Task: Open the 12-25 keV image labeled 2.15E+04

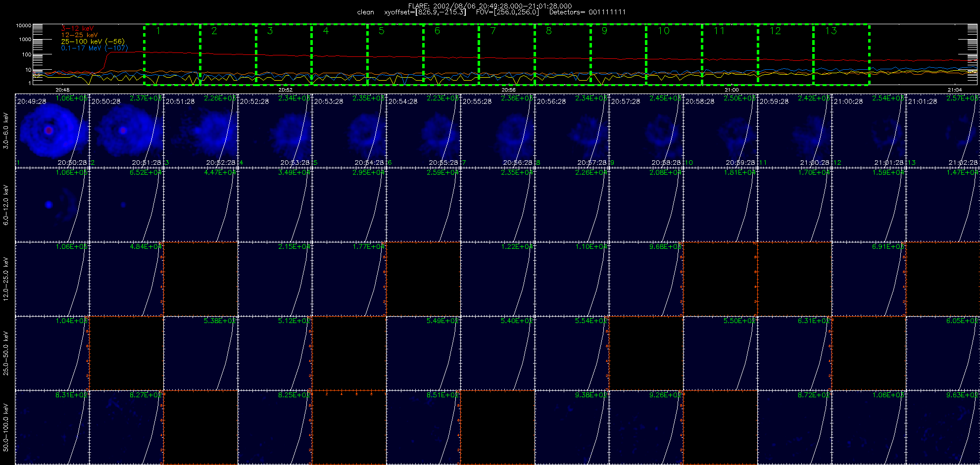Action: click(275, 279)
